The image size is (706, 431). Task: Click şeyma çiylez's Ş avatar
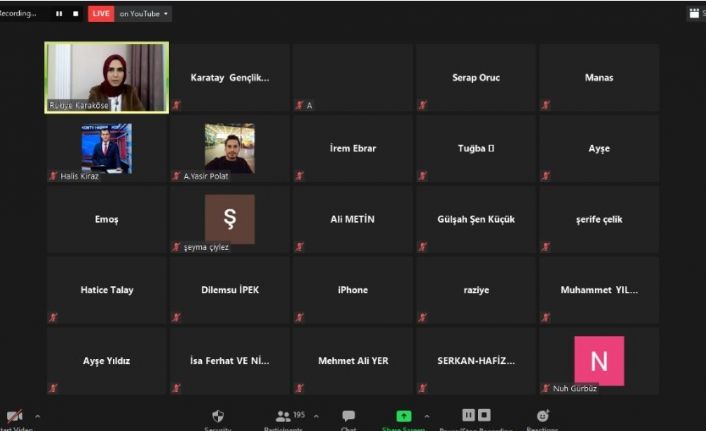(x=230, y=219)
